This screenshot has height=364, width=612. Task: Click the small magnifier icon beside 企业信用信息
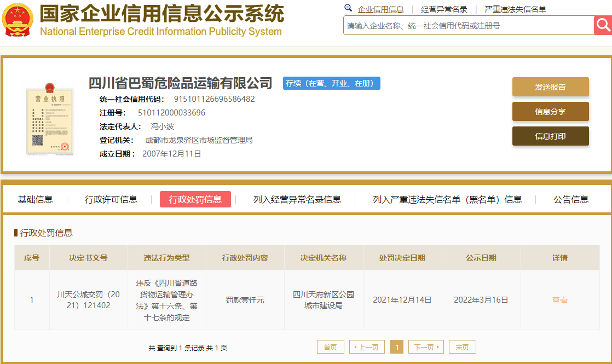pyautogui.click(x=348, y=8)
